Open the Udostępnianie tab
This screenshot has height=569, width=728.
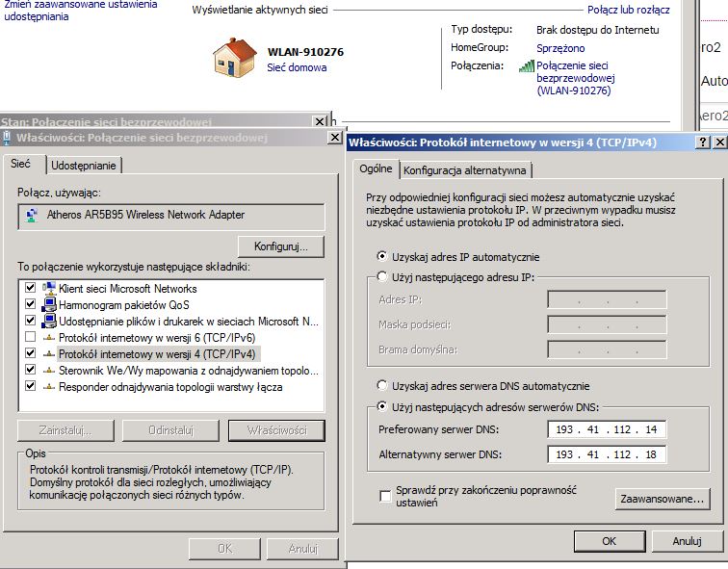coord(84,166)
